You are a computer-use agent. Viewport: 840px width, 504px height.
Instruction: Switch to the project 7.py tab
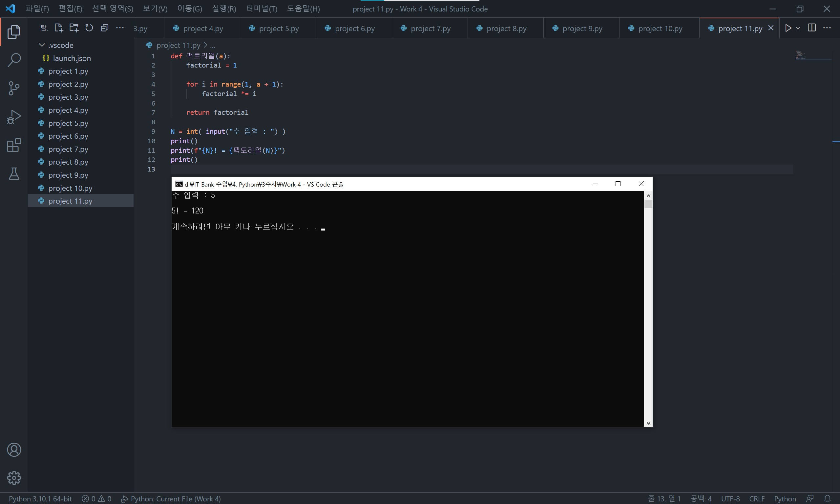point(430,29)
